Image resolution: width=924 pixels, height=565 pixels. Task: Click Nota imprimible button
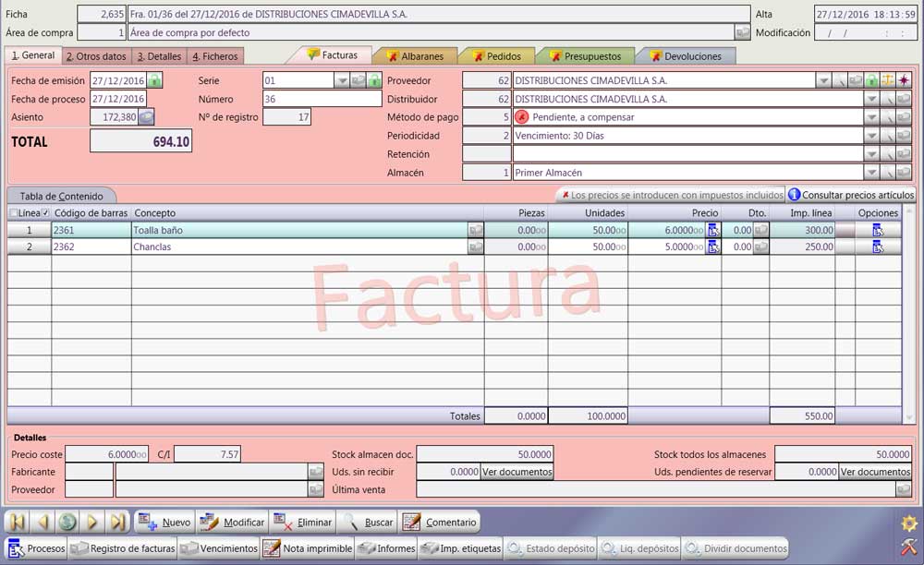tap(307, 548)
